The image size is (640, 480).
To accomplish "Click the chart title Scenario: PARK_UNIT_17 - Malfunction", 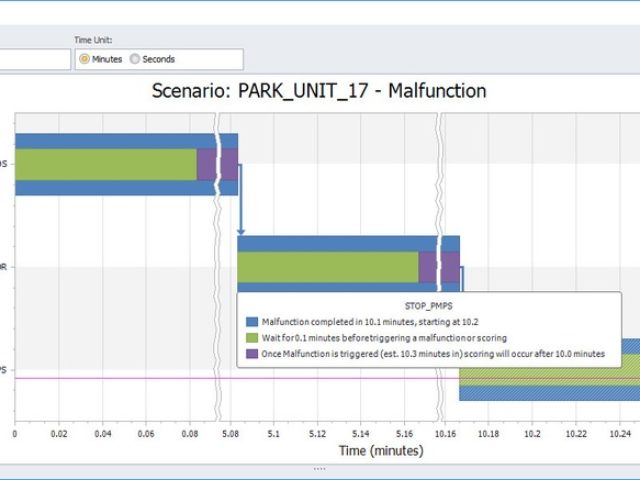I will click(319, 91).
